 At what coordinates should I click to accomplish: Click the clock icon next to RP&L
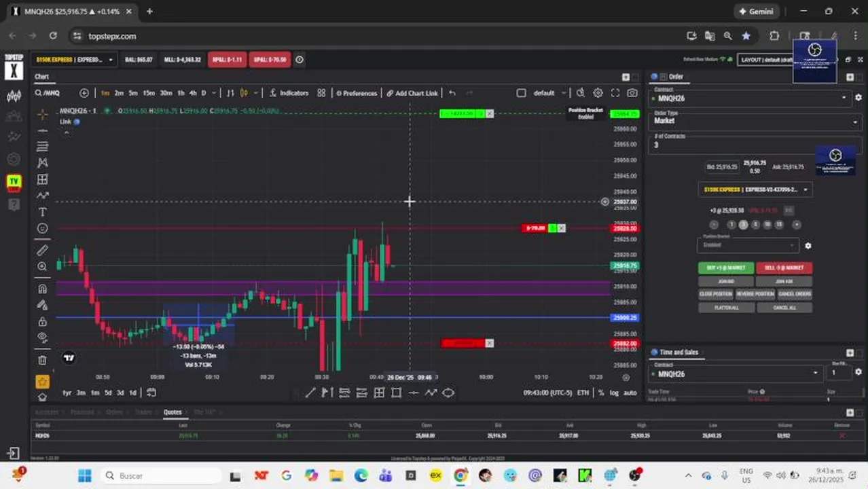click(x=300, y=60)
